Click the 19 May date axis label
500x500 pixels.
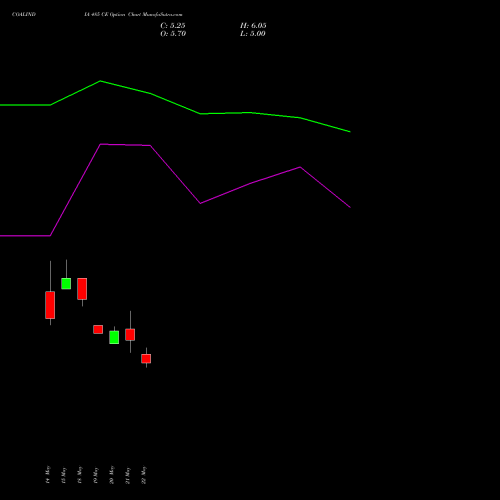point(96,475)
